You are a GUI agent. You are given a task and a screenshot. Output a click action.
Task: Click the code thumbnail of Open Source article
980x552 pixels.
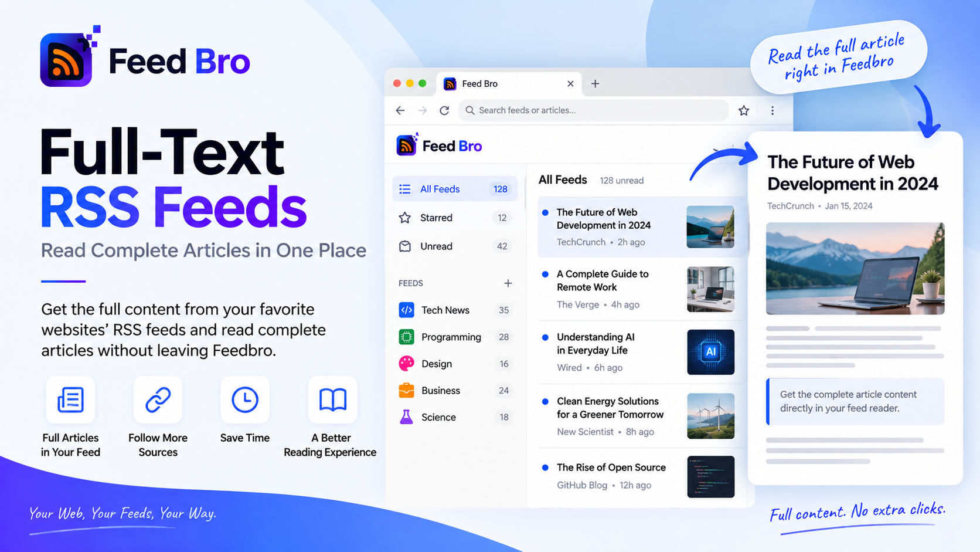coord(710,477)
